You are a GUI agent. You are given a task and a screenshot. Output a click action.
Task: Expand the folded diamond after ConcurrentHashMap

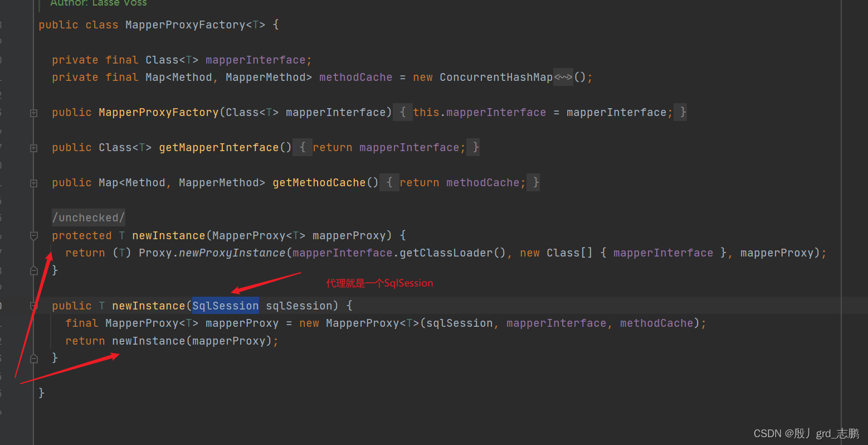pyautogui.click(x=563, y=77)
